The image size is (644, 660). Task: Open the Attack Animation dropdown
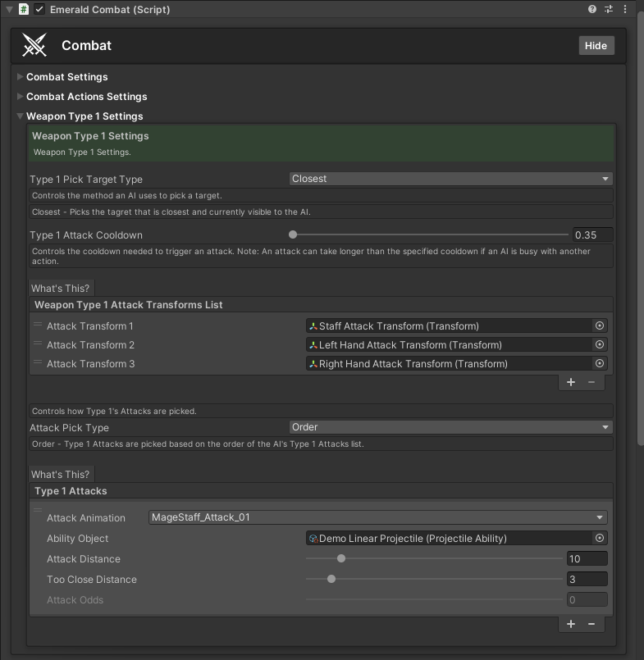click(377, 517)
